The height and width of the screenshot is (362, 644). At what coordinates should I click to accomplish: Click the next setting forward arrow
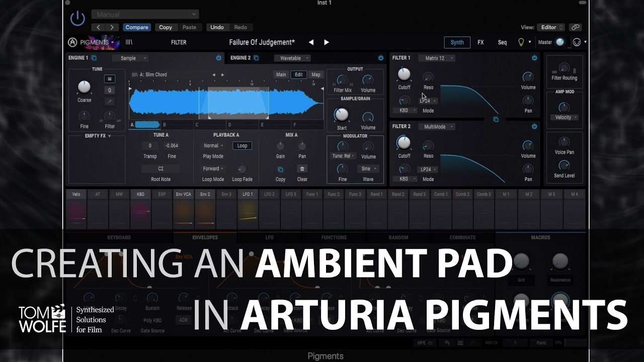tap(112, 27)
